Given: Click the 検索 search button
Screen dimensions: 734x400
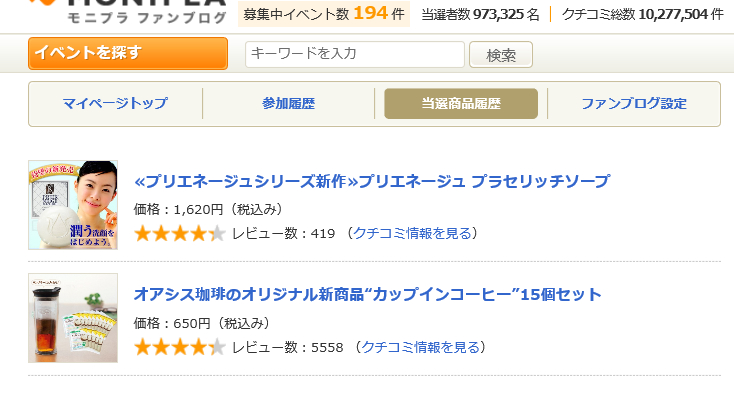Looking at the screenshot, I should pyautogui.click(x=500, y=55).
